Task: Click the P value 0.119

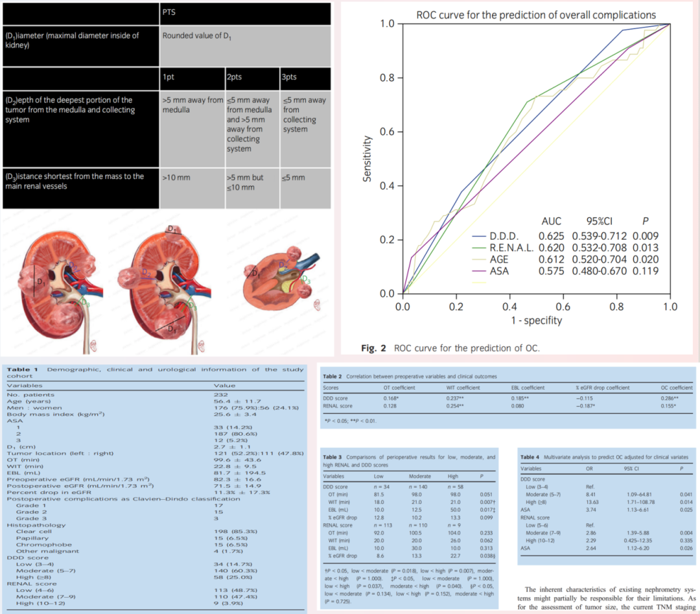Action: 646,271
